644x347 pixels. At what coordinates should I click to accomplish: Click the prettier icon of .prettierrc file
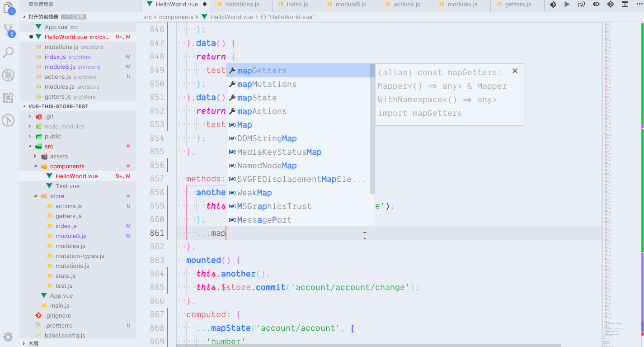(38, 325)
